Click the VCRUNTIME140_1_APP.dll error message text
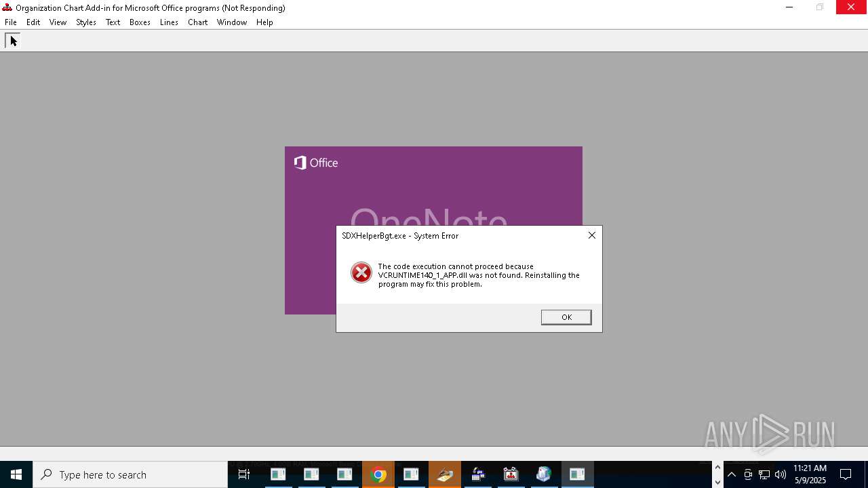 (x=479, y=275)
